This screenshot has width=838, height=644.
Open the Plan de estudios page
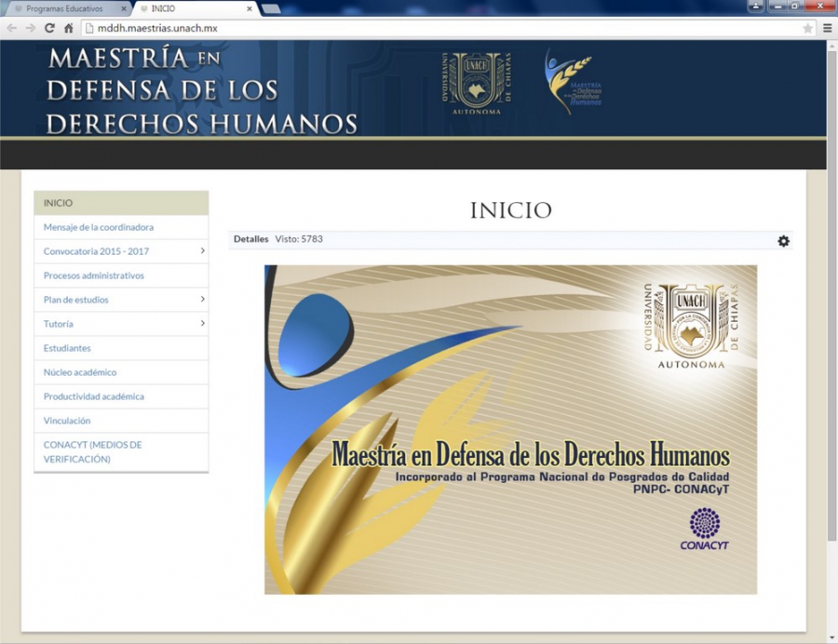76,300
